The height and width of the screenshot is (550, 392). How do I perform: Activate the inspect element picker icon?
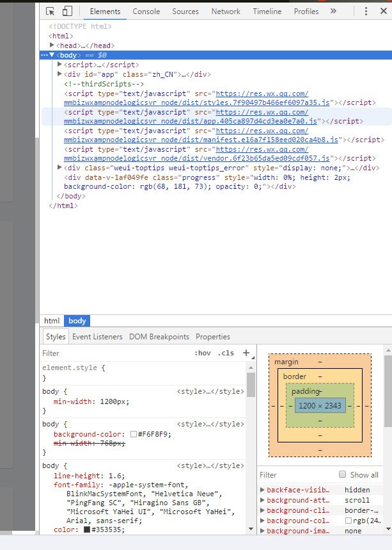51,12
